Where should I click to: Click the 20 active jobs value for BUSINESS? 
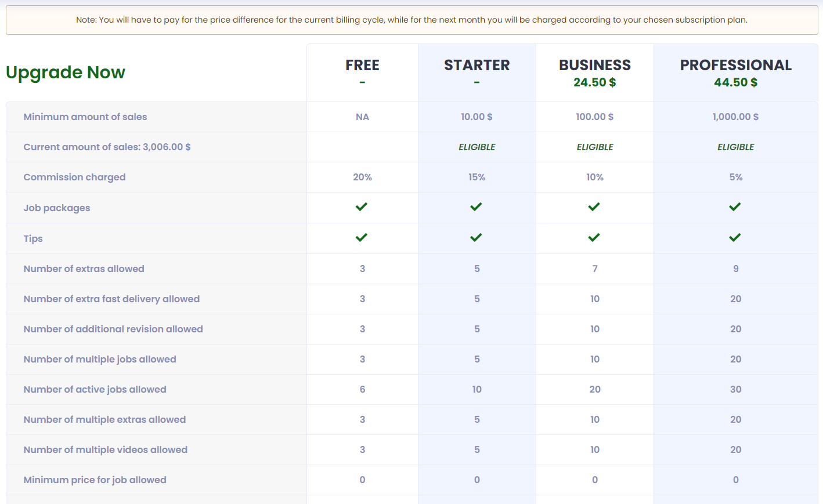coord(595,390)
